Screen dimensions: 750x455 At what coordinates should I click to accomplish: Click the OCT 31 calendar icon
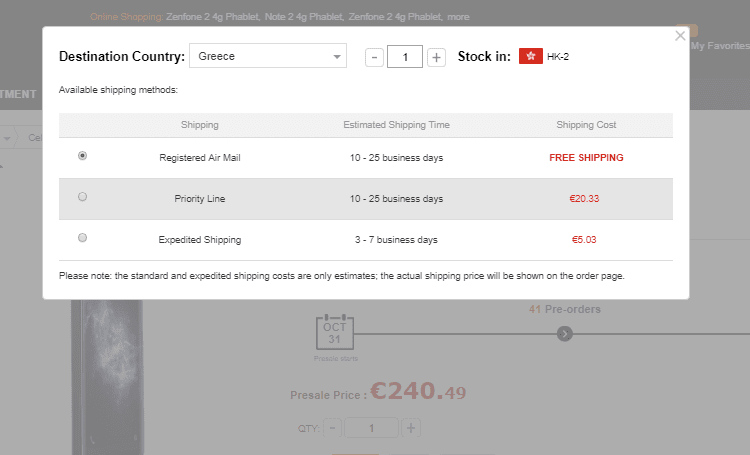[335, 332]
